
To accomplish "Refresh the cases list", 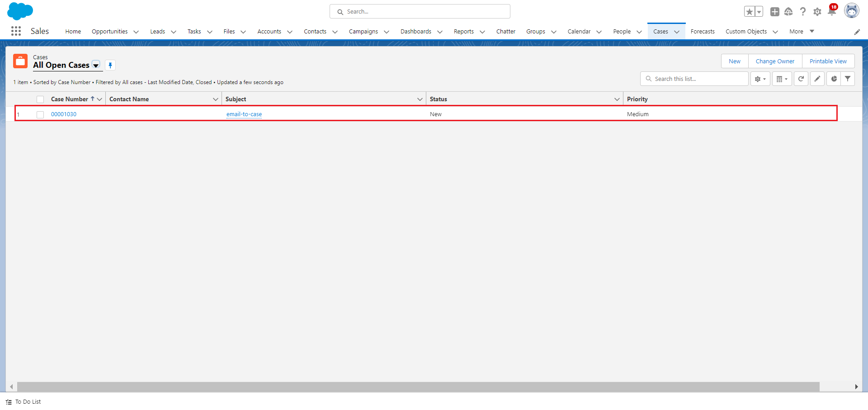I will click(x=801, y=79).
